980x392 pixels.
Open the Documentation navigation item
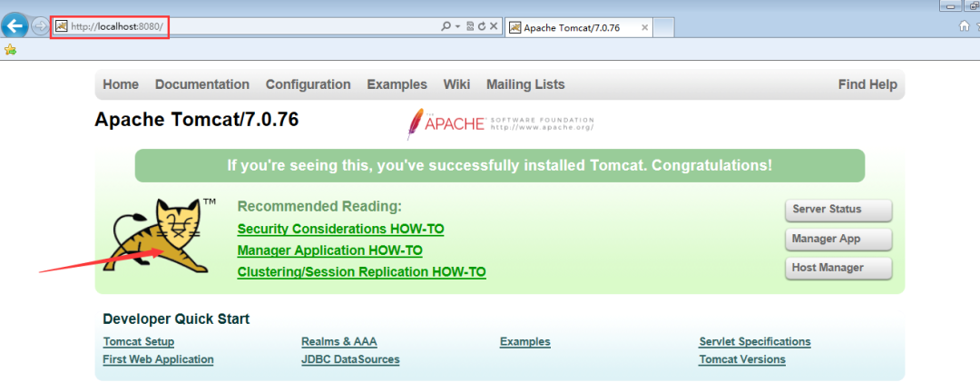coord(201,84)
